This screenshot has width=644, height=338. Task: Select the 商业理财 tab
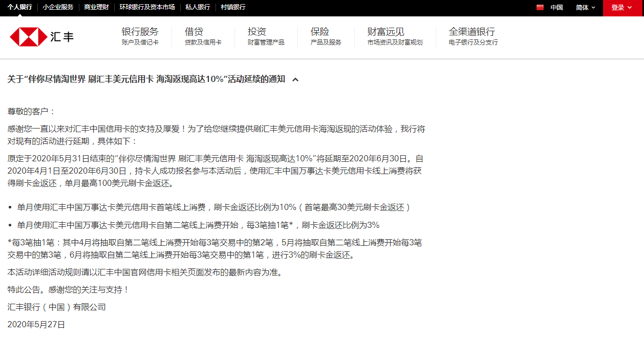pos(97,7)
